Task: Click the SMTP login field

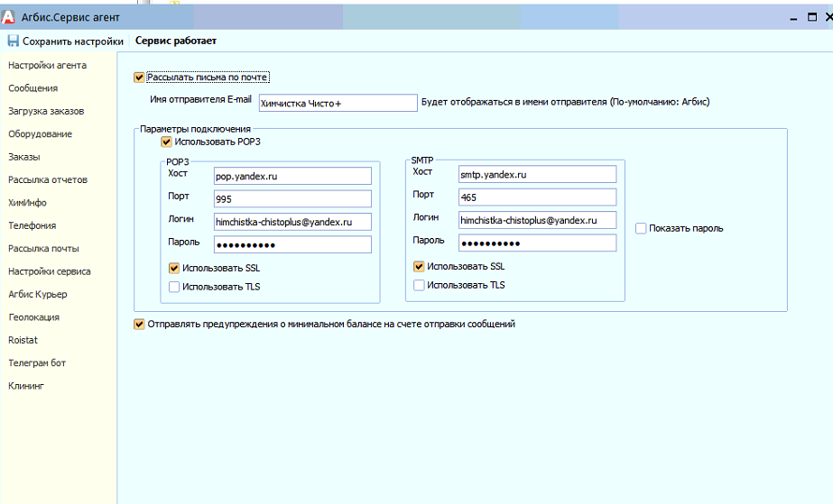Action: tap(538, 220)
